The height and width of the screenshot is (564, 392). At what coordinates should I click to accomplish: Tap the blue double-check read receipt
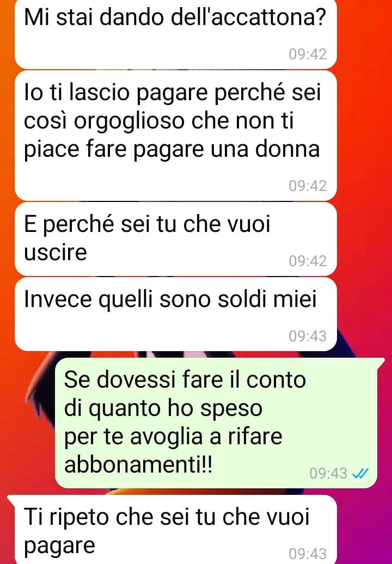[x=360, y=474]
